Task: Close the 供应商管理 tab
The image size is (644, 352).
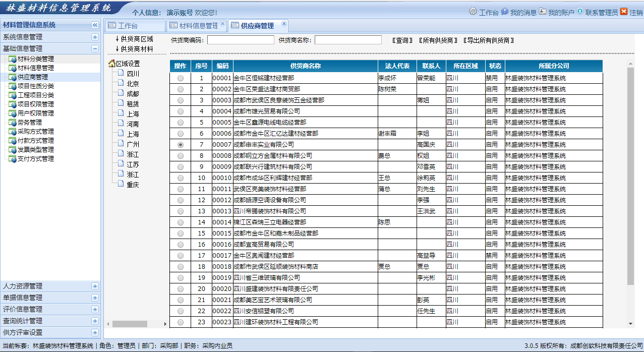Action: (x=284, y=24)
